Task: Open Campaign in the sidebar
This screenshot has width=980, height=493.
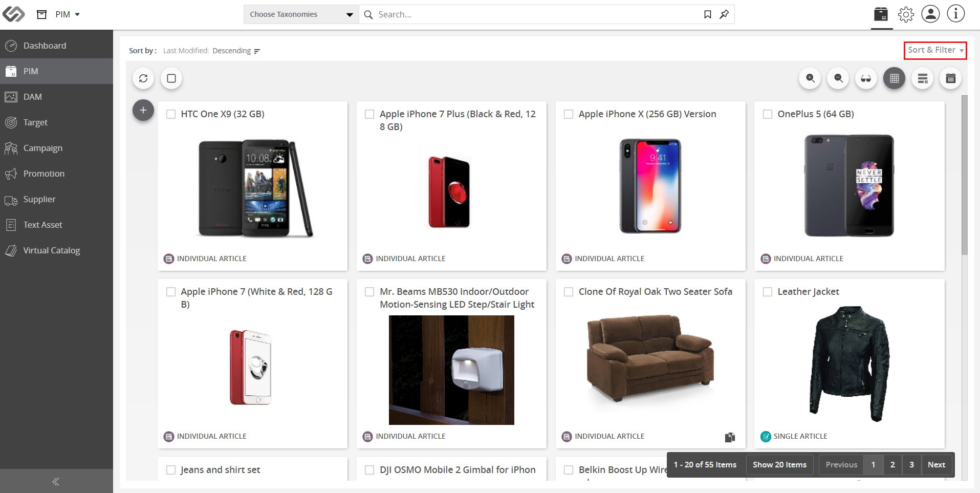Action: click(x=56, y=148)
